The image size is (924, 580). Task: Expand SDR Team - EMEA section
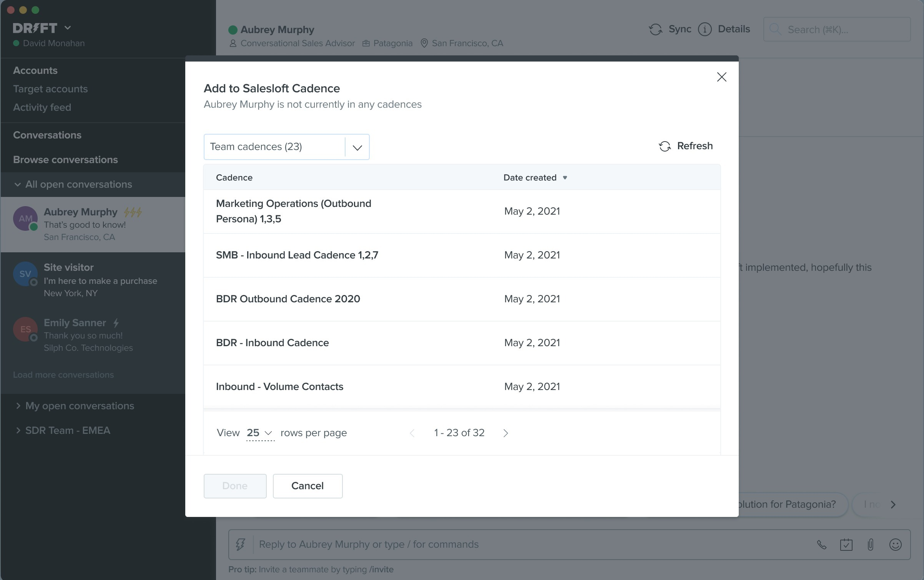pos(68,430)
